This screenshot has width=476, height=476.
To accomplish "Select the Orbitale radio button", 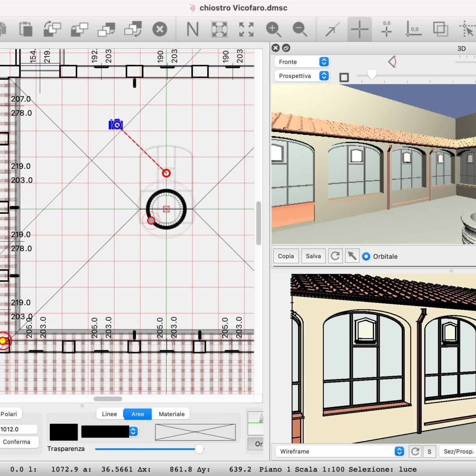I will tap(366, 256).
